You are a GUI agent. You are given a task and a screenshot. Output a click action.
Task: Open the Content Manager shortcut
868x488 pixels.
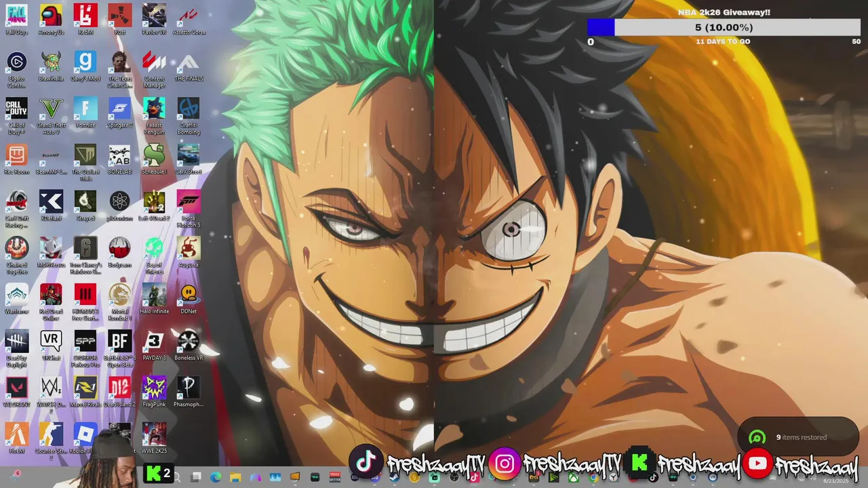coord(154,69)
